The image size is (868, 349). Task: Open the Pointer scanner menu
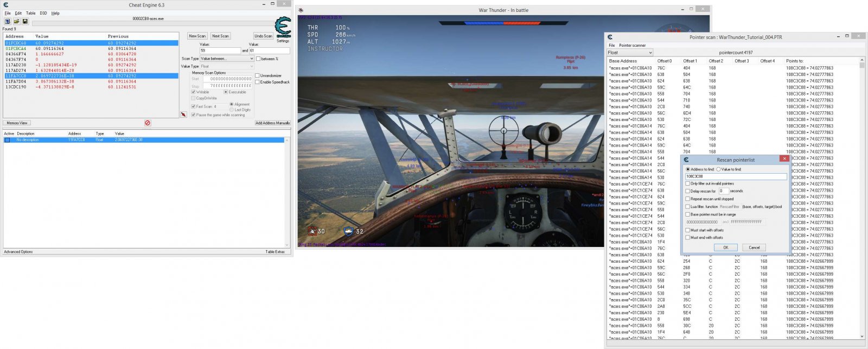632,46
